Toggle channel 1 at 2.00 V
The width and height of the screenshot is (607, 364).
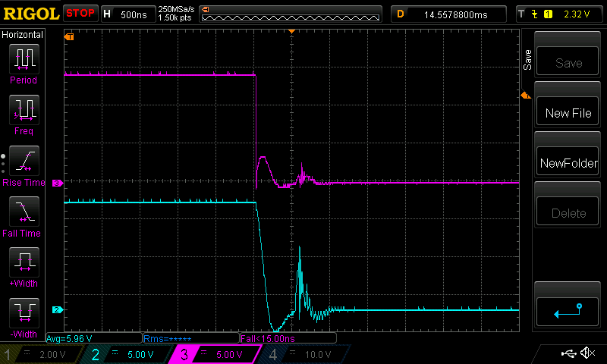(43, 354)
